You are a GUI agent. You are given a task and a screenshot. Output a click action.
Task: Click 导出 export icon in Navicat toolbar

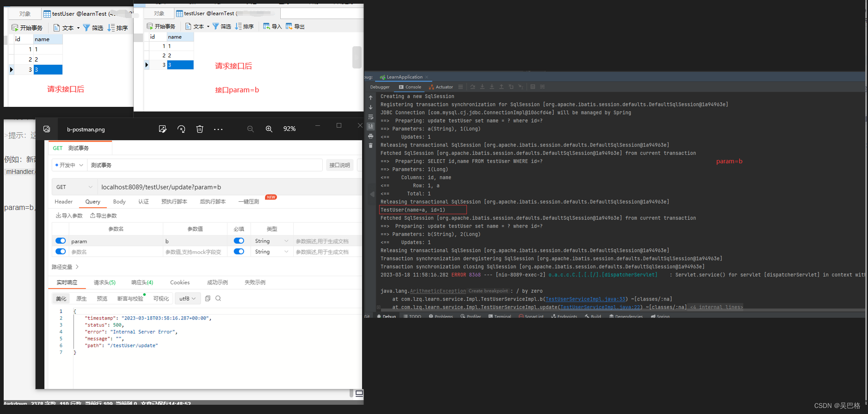[x=295, y=26]
